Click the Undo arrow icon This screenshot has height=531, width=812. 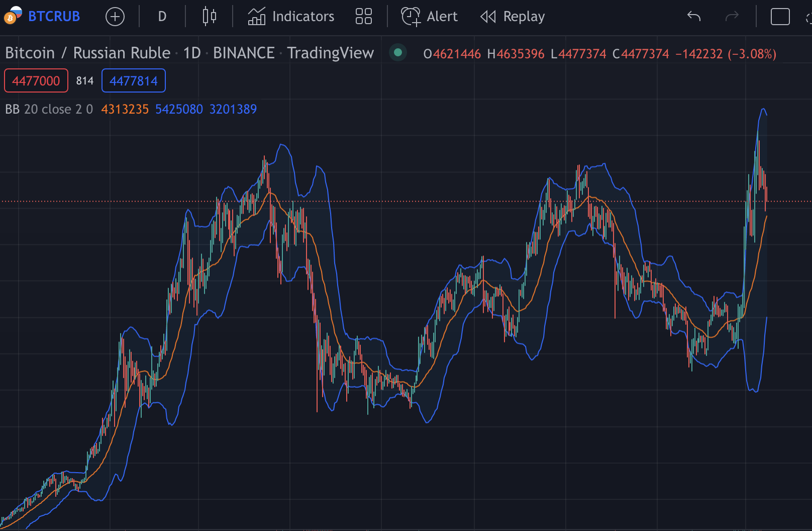coord(693,16)
